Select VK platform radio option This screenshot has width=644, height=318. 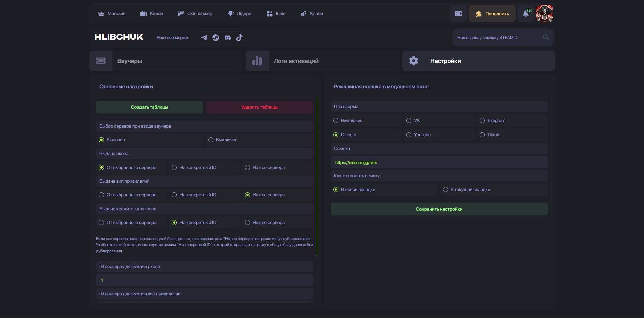click(439, 120)
